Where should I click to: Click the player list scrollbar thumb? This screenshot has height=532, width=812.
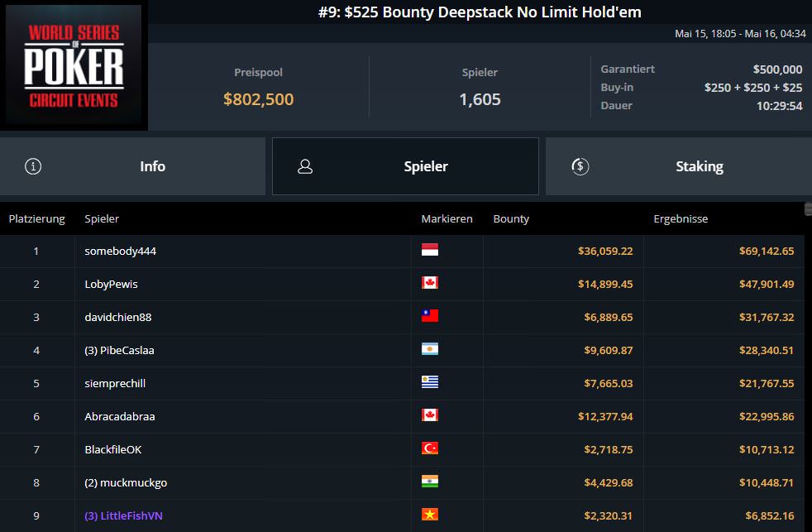pos(808,209)
